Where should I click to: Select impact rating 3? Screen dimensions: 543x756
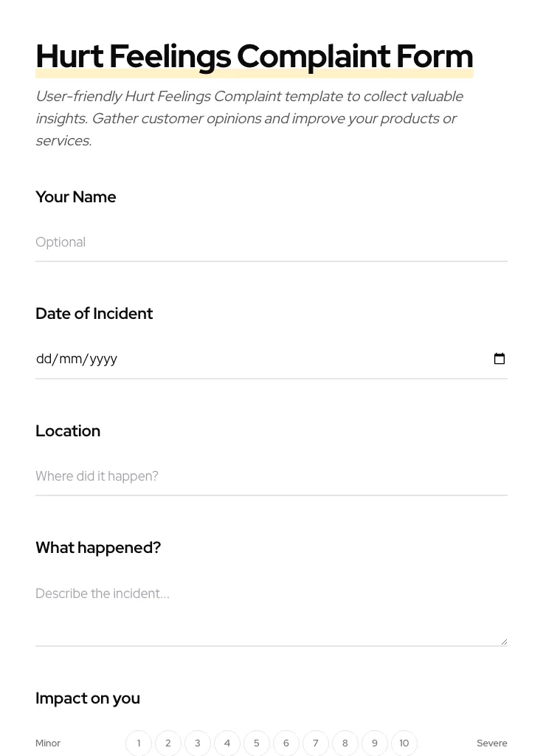click(198, 743)
